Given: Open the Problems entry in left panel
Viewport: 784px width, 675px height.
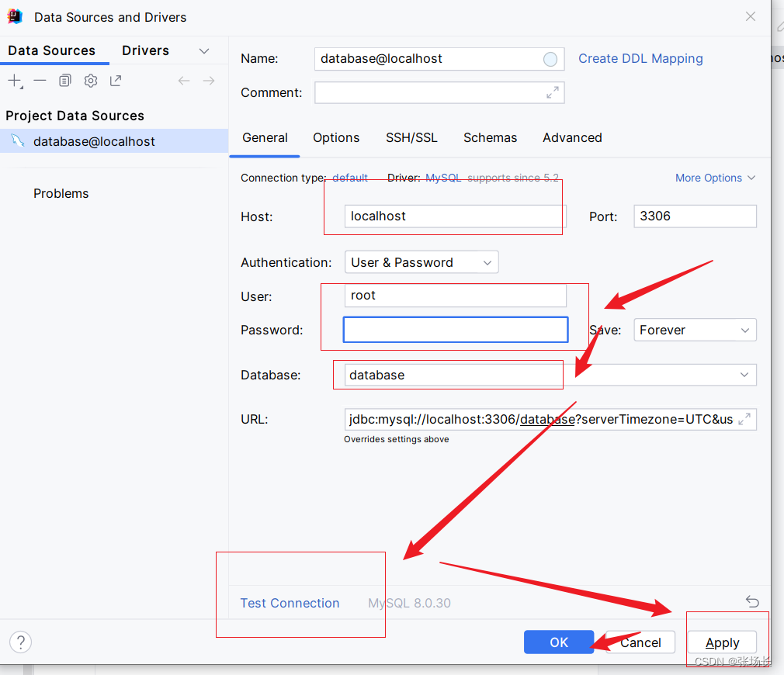Looking at the screenshot, I should click(x=61, y=193).
